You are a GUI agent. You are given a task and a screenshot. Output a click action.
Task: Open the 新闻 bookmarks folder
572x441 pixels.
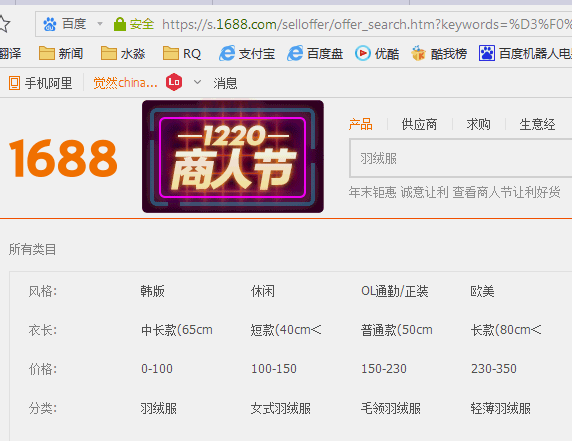click(x=61, y=54)
